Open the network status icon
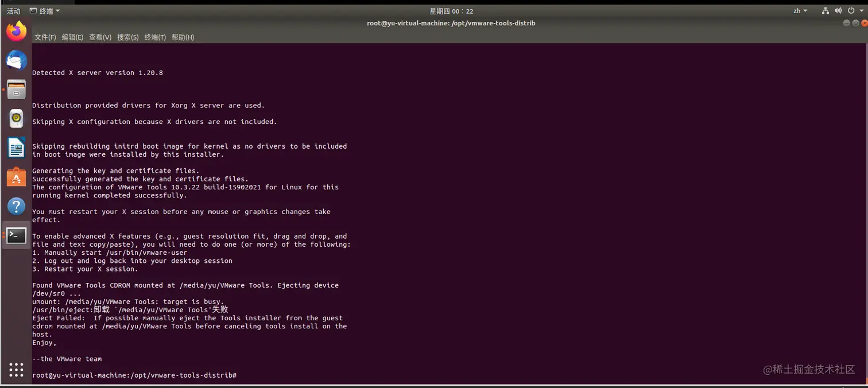This screenshot has width=868, height=388. click(825, 11)
